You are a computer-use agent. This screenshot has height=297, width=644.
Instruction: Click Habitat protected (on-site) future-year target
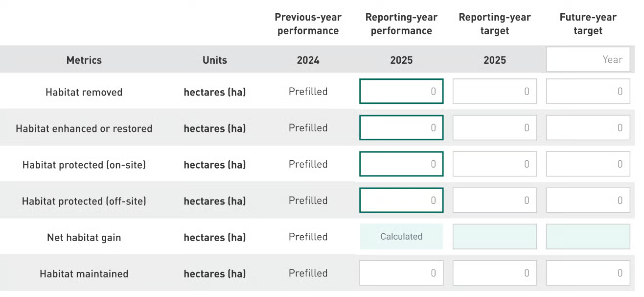(x=588, y=164)
